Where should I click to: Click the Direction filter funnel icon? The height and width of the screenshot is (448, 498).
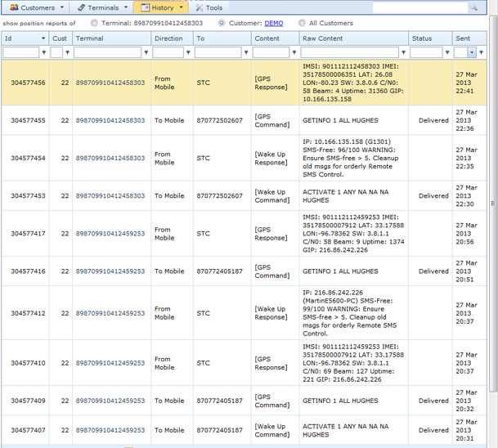pyautogui.click(x=188, y=52)
